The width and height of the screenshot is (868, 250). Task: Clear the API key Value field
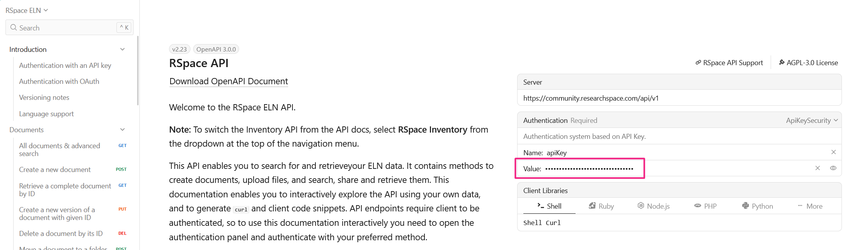point(817,168)
